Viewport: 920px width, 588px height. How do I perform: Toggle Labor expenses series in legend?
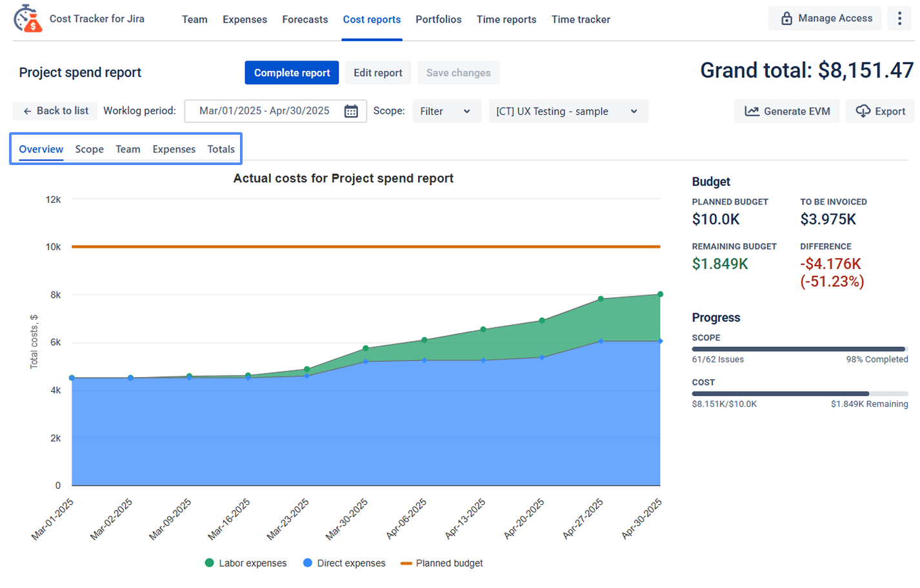(246, 563)
